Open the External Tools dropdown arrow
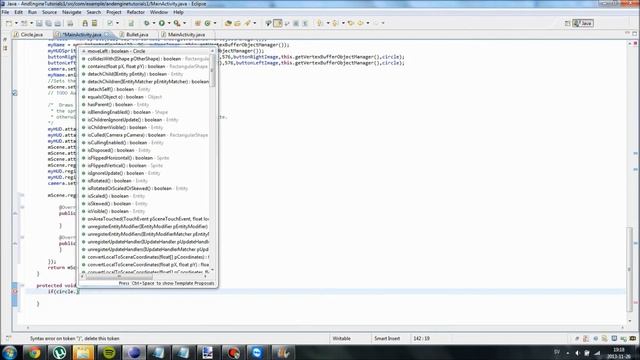The width and height of the screenshot is (640, 360). [x=184, y=23]
